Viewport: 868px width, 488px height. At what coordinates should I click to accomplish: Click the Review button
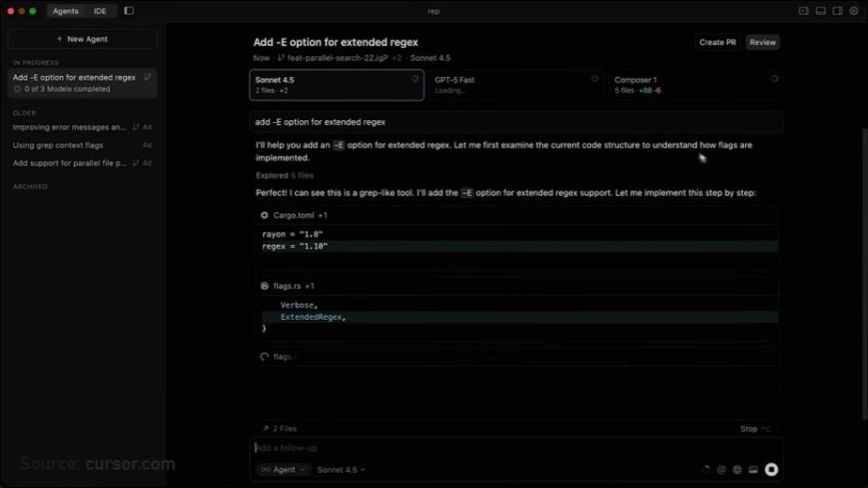pyautogui.click(x=762, y=42)
